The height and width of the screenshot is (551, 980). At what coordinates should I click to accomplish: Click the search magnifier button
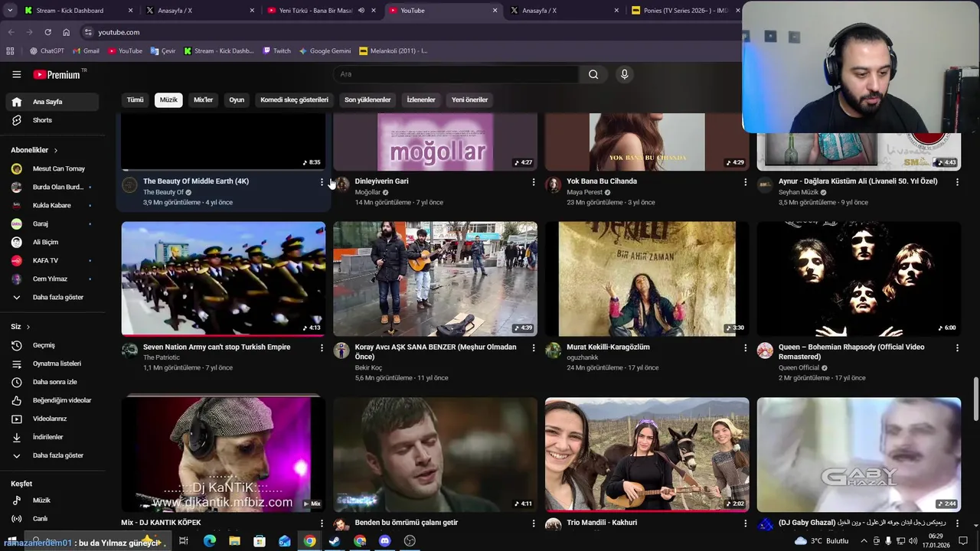(593, 74)
